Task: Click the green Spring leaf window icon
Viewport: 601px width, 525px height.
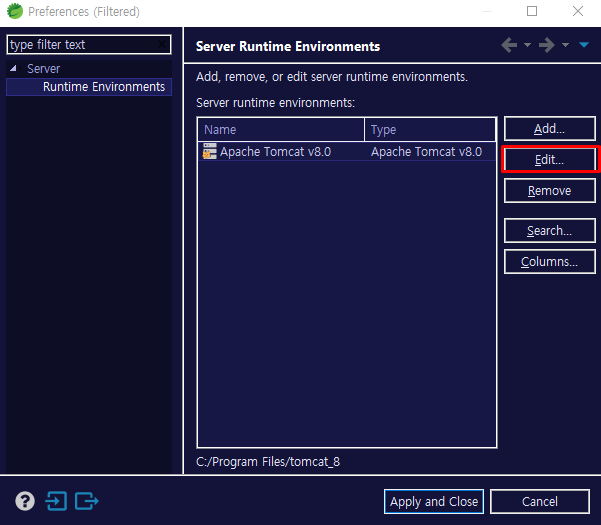Action: (15, 11)
